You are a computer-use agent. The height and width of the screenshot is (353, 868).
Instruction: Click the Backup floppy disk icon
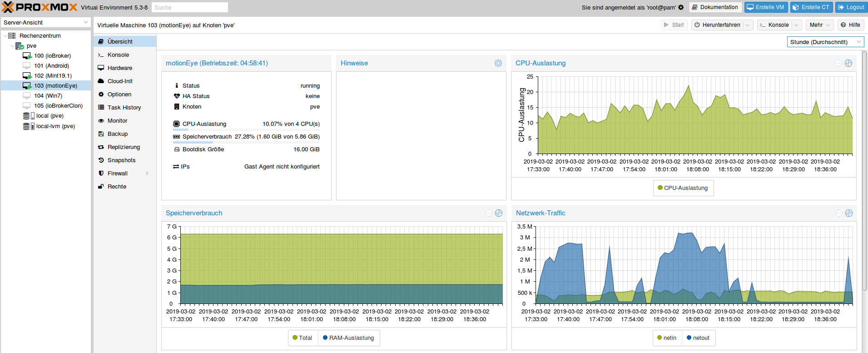tap(101, 134)
